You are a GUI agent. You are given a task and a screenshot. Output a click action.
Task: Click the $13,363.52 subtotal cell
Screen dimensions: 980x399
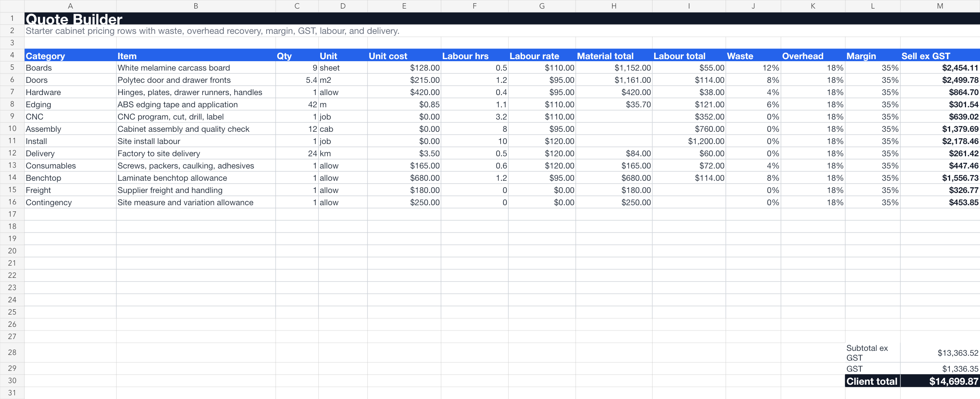tap(940, 352)
